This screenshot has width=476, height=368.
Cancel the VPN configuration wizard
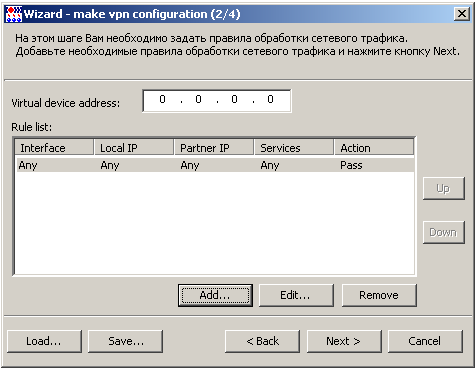(x=425, y=341)
